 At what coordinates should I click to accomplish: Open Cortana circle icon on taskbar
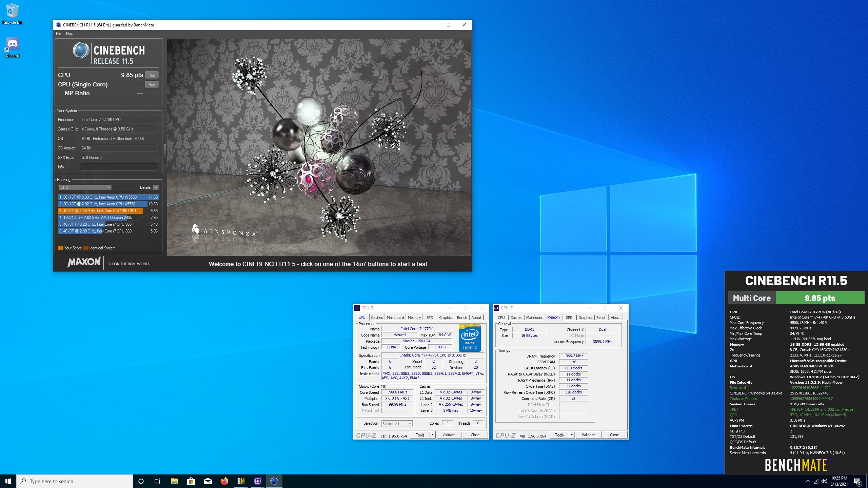[x=141, y=481]
